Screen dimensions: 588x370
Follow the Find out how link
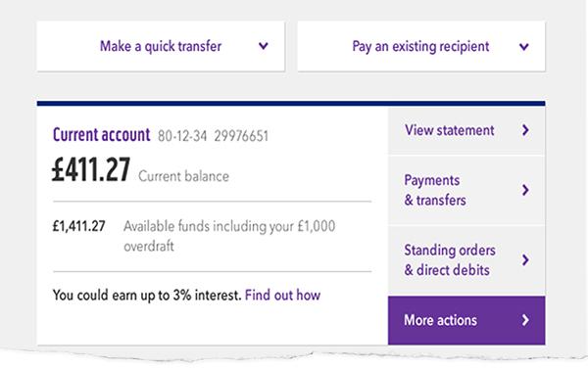pos(283,295)
